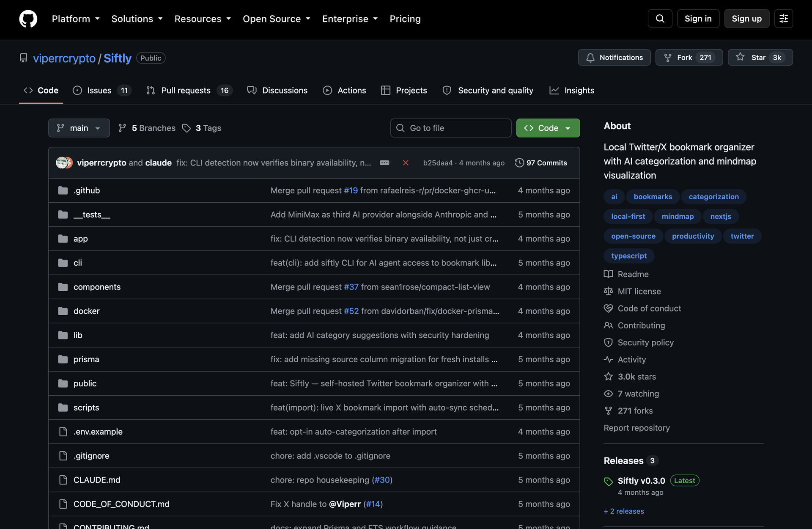Open the Pricing link
812x529 pixels.
tap(405, 19)
